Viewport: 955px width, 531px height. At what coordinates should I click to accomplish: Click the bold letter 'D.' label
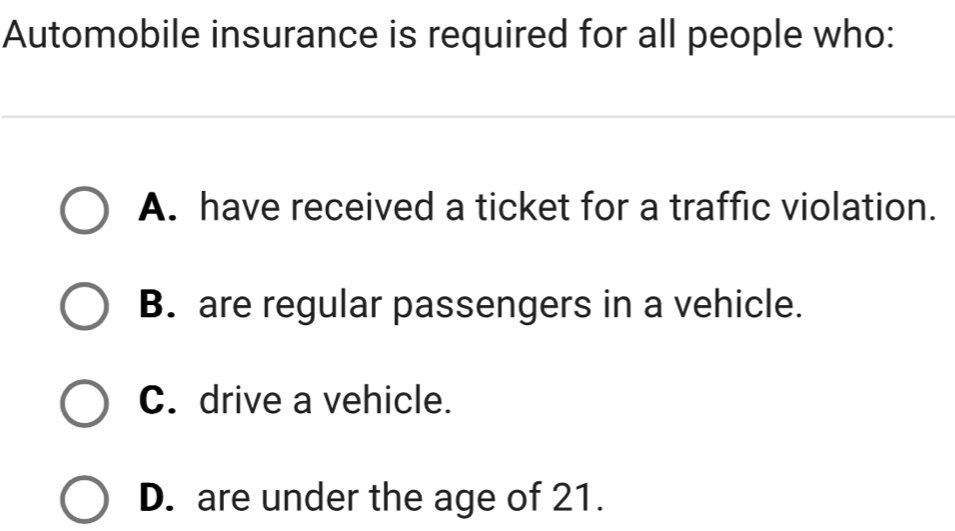[x=156, y=497]
